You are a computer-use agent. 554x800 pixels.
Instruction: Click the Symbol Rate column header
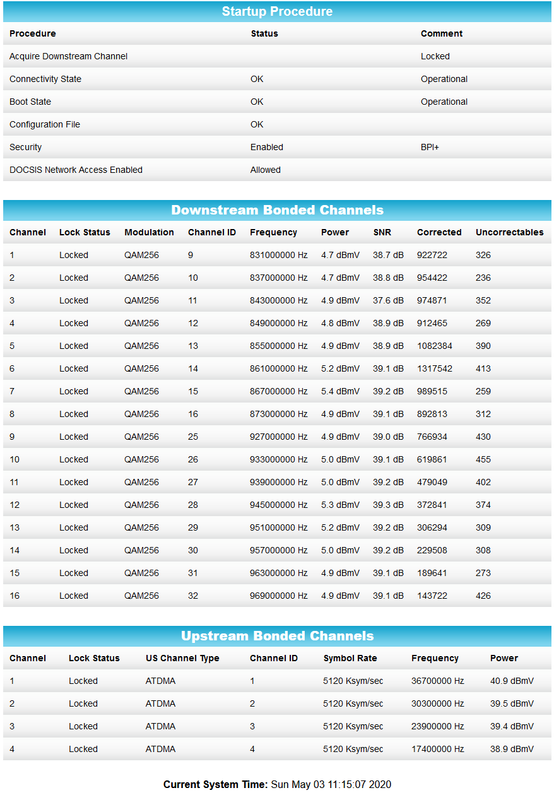tap(350, 658)
